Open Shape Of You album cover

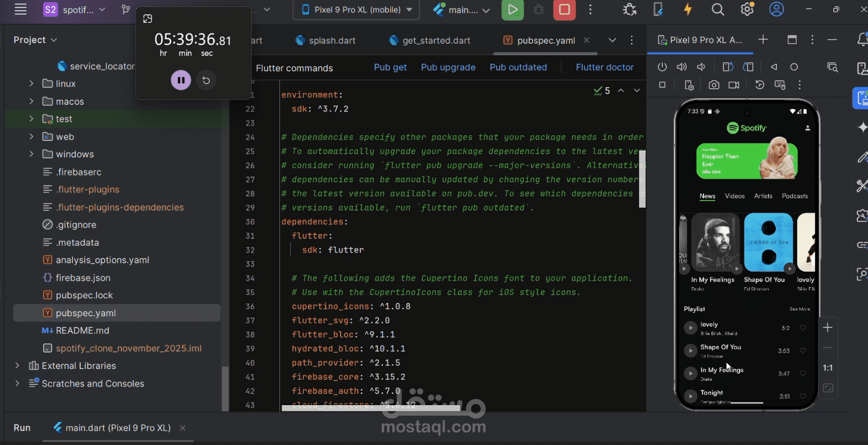[x=768, y=242]
